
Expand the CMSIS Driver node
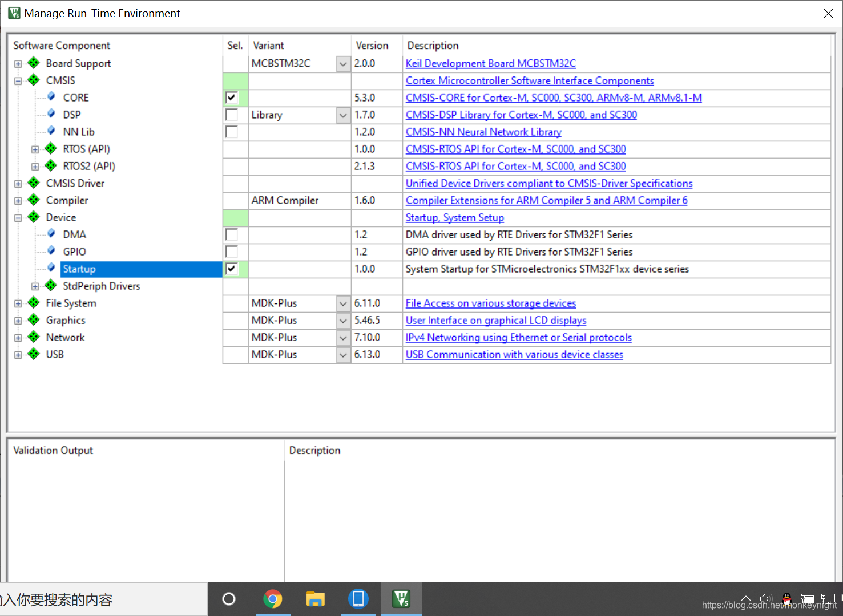point(18,184)
